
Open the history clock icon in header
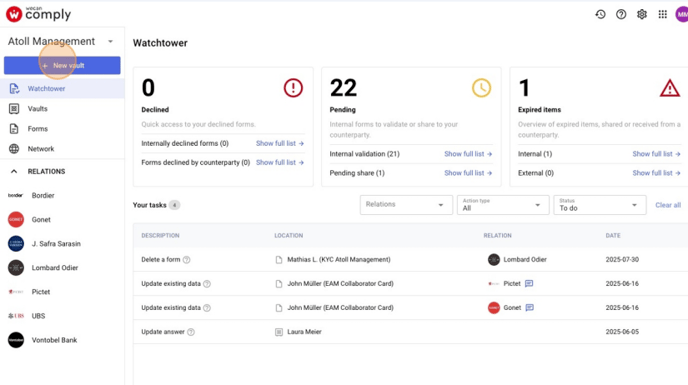click(x=600, y=14)
